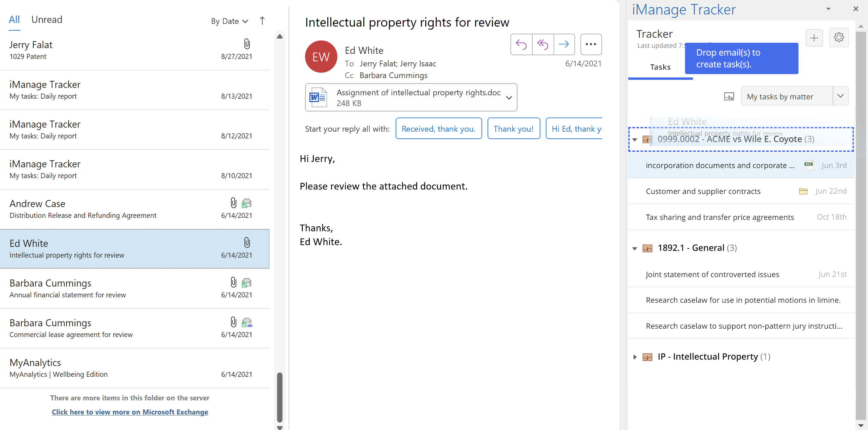This screenshot has height=430, width=868.
Task: Expand the IP - Intellectual Property matter
Action: [635, 357]
